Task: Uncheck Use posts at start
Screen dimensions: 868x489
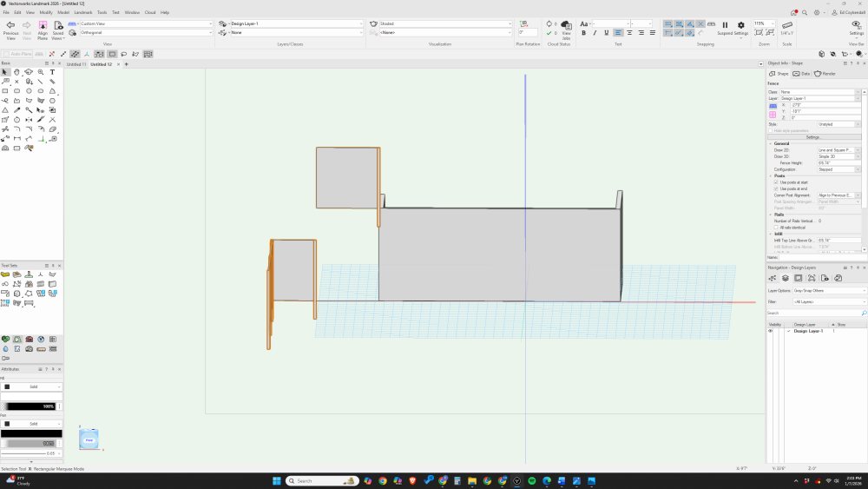Action: (776, 182)
